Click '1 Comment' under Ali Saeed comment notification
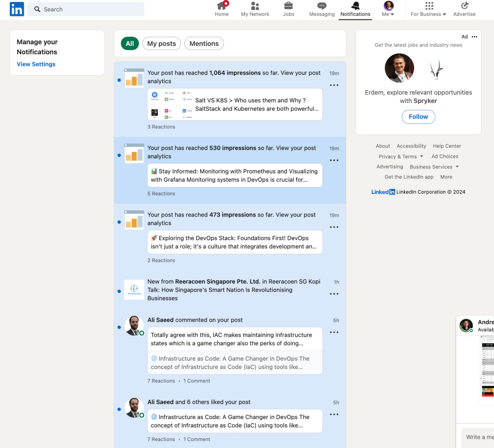This screenshot has width=494, height=448. click(197, 381)
